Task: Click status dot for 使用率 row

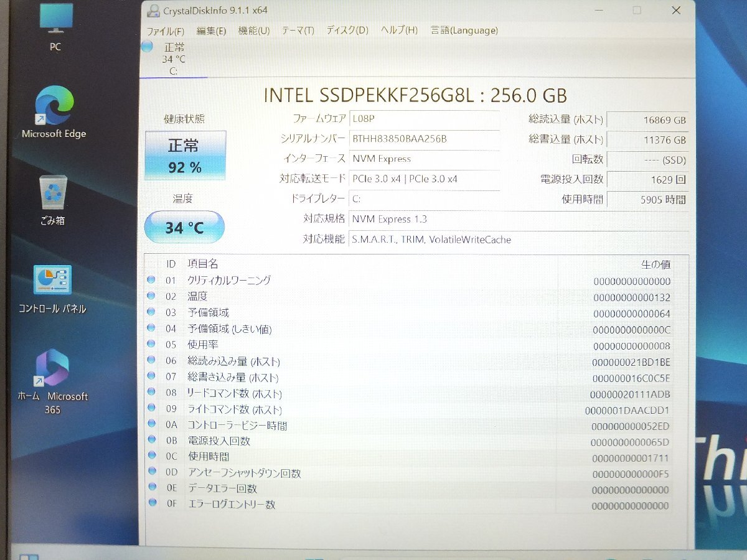Action: (x=151, y=344)
